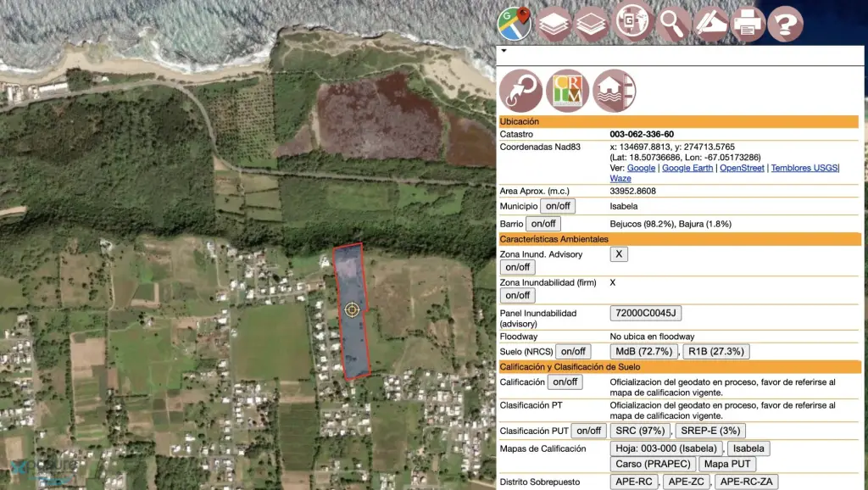Open the Temblores USGS link
The height and width of the screenshot is (490, 868).
point(803,168)
